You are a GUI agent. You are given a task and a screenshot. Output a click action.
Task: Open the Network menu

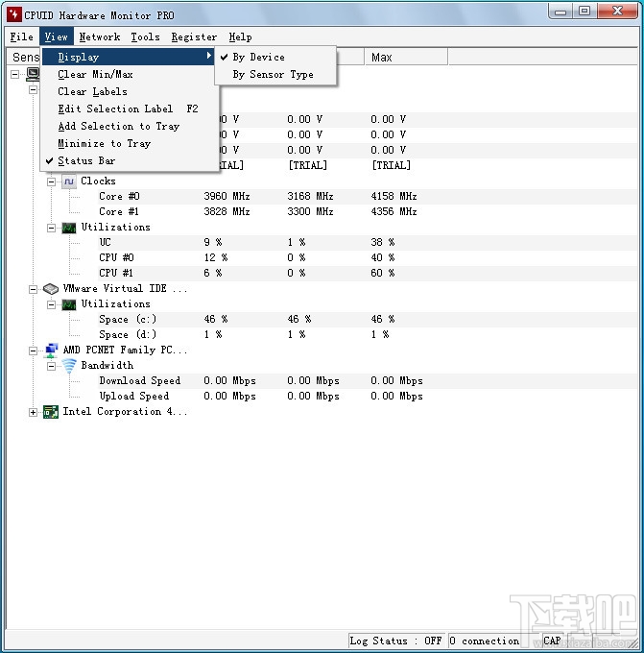(x=100, y=36)
